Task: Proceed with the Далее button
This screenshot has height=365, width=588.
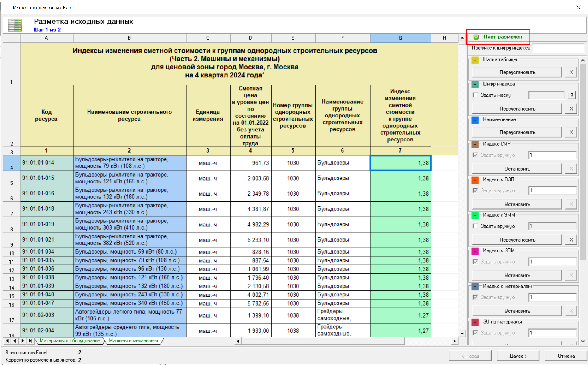Action: (518, 356)
